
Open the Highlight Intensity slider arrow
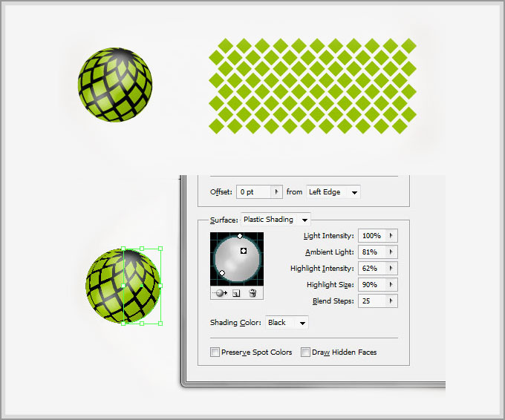(x=391, y=269)
